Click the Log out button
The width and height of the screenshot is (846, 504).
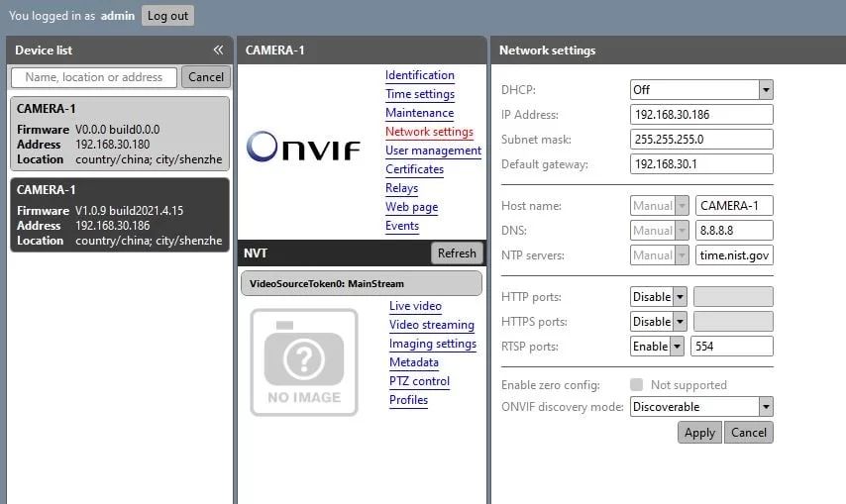click(167, 16)
